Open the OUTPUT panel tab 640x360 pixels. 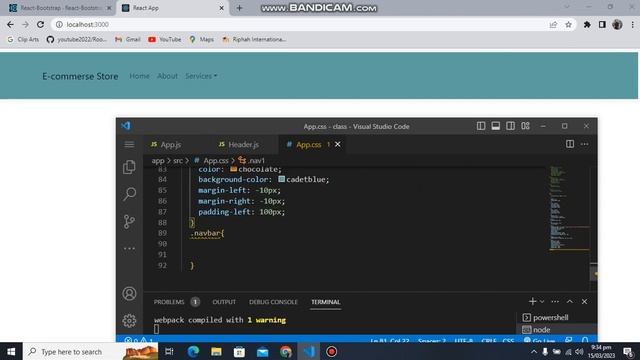point(224,302)
